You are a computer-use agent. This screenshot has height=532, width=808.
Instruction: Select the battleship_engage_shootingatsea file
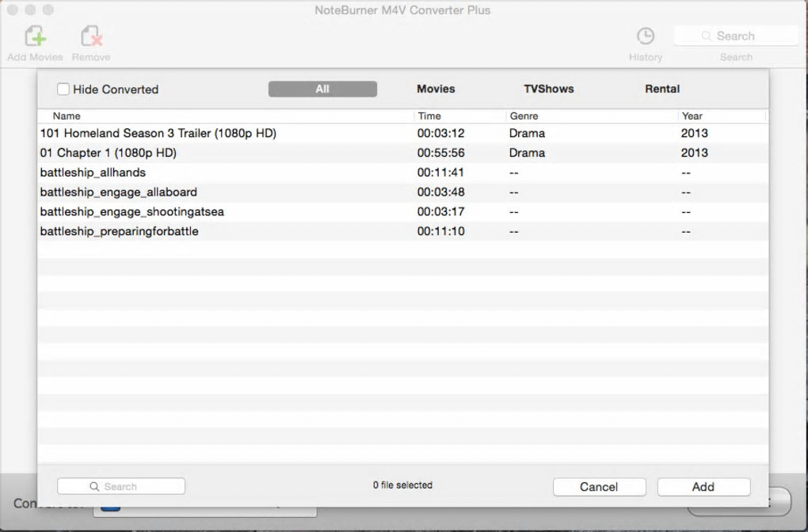[x=403, y=211]
